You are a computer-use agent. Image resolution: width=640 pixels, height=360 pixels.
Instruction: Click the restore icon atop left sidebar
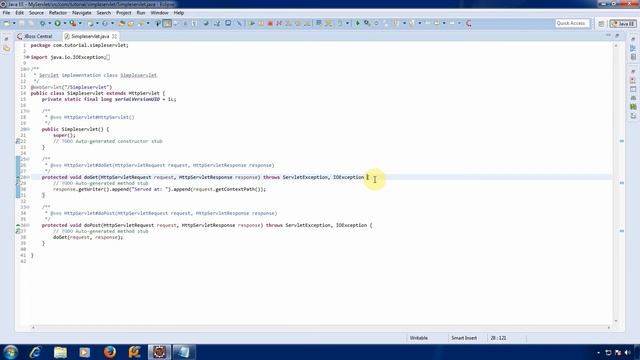6,39
